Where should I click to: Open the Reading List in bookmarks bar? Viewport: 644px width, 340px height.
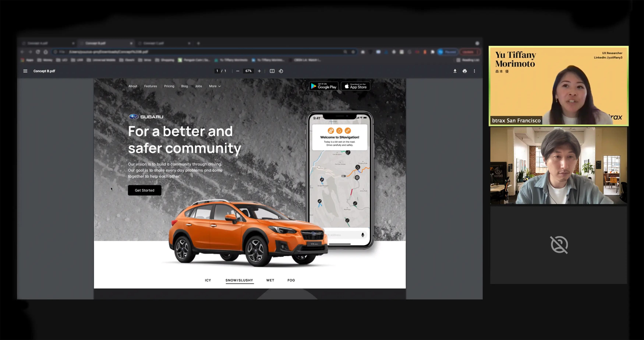coord(468,60)
